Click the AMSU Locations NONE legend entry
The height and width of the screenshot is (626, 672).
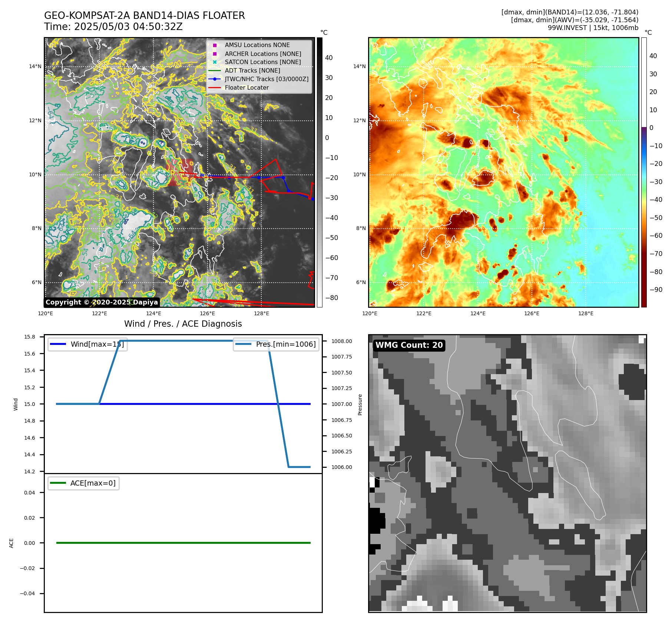257,45
